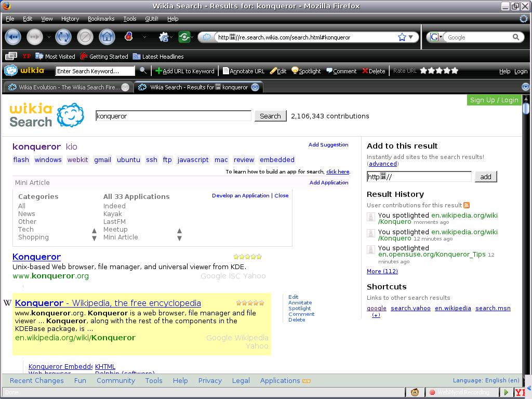
Task: Rate the Wikipedia result with its stars
Action: [250, 303]
